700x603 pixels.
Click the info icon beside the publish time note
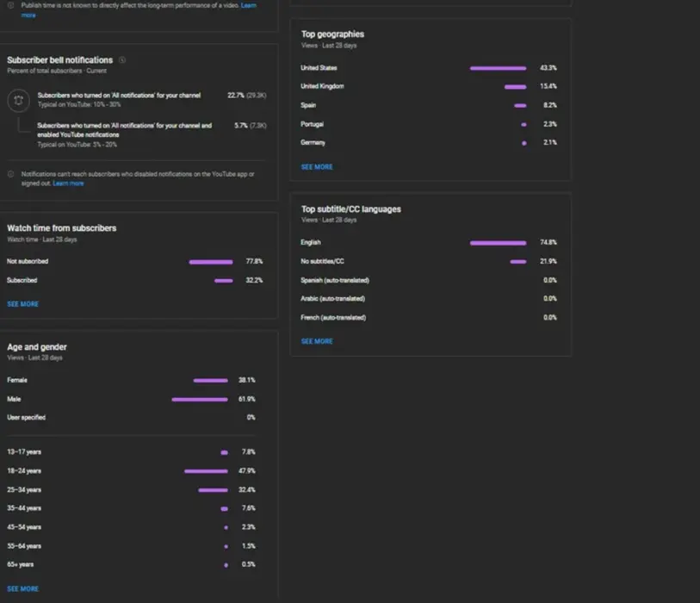coord(10,5)
